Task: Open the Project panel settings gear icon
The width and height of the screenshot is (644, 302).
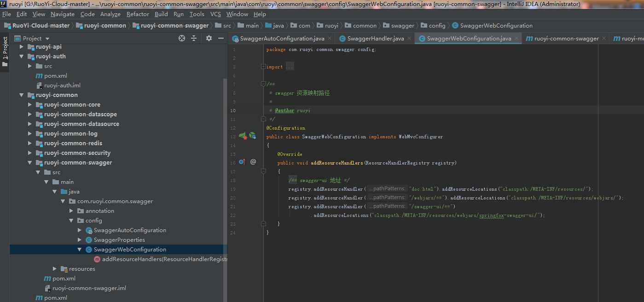Action: pyautogui.click(x=209, y=38)
